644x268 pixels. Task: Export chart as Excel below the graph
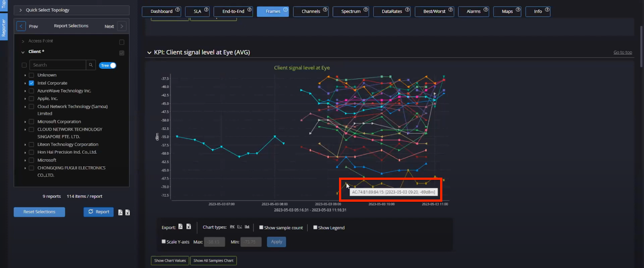[188, 227]
